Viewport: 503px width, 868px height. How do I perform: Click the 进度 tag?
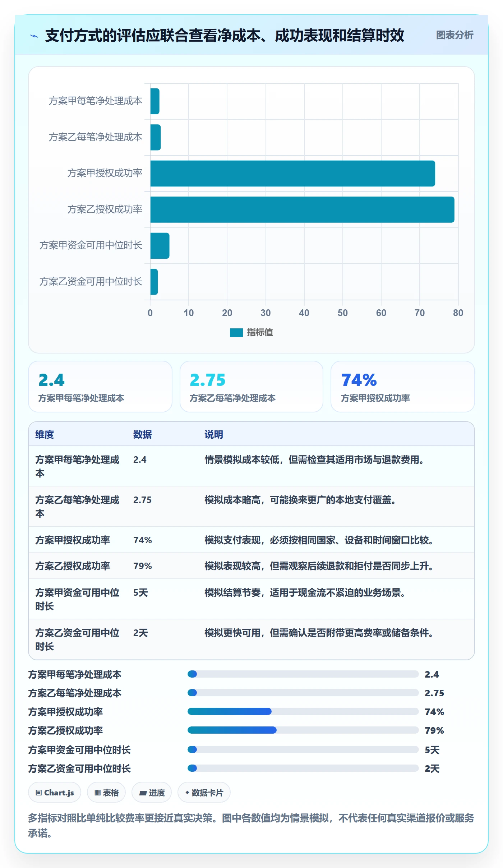(152, 792)
